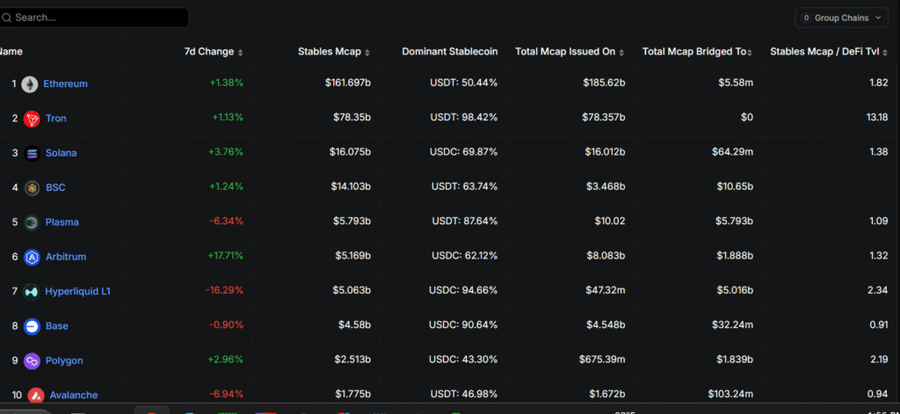
Task: Open the Arbitrum chain link
Action: point(66,257)
